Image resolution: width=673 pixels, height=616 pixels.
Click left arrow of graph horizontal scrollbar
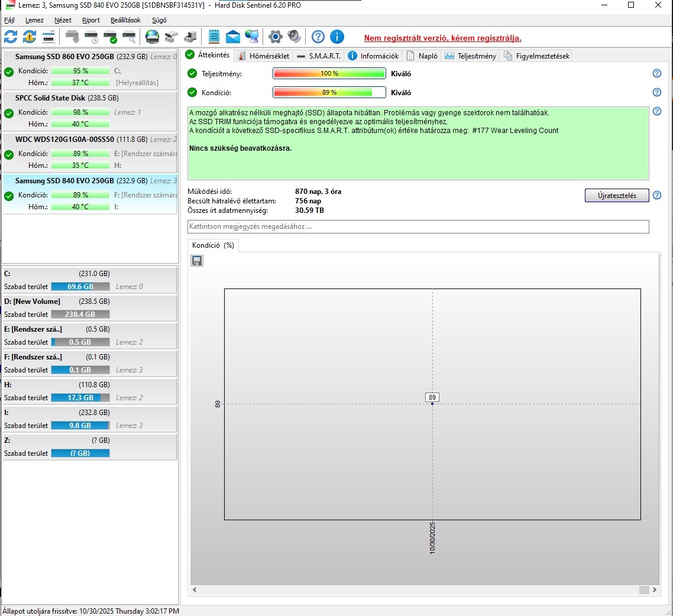pos(195,590)
